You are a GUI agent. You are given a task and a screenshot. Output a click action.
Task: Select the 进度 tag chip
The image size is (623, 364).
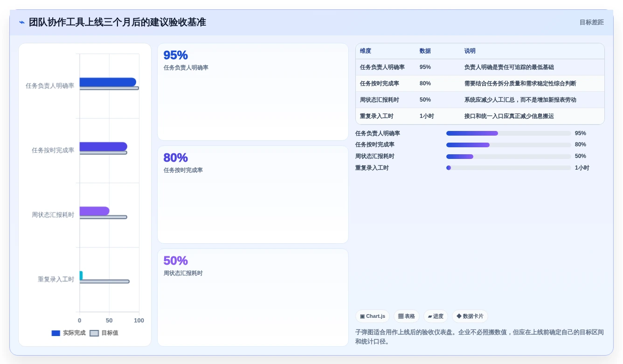coord(436,316)
